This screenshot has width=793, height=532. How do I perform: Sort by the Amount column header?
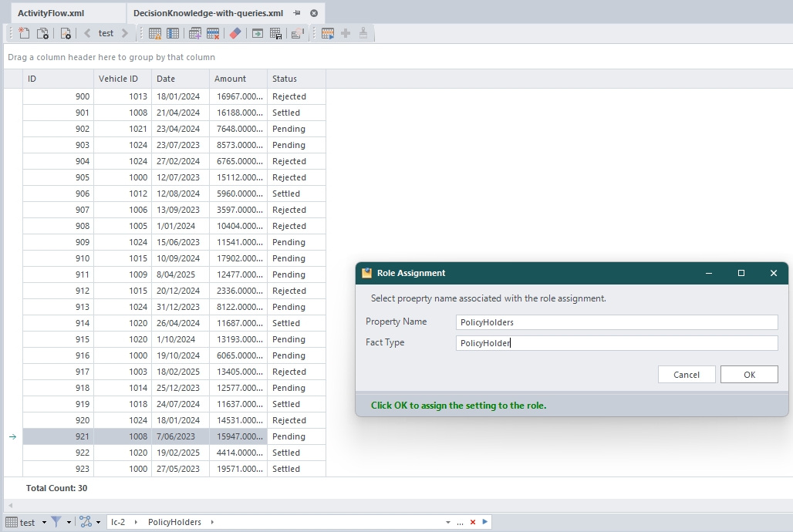(238, 79)
